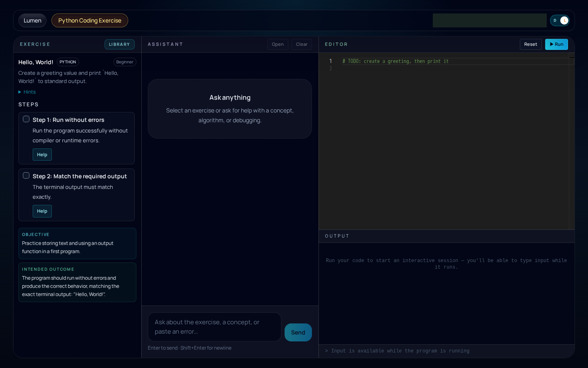
Task: Get Help for Step 1
Action: tap(42, 155)
